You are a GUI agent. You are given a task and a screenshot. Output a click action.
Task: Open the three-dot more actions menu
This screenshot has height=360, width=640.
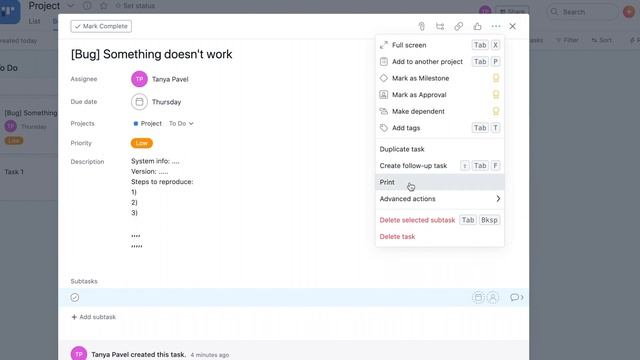(x=496, y=27)
